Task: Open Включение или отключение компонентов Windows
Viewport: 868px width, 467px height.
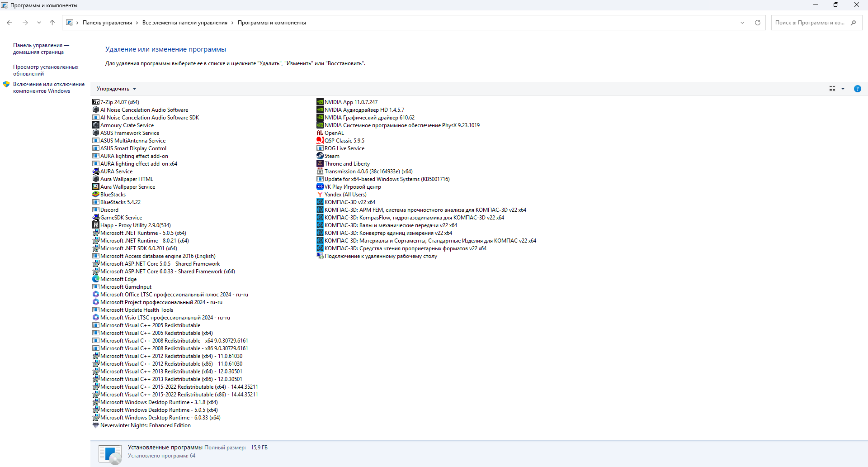Action: [x=49, y=87]
